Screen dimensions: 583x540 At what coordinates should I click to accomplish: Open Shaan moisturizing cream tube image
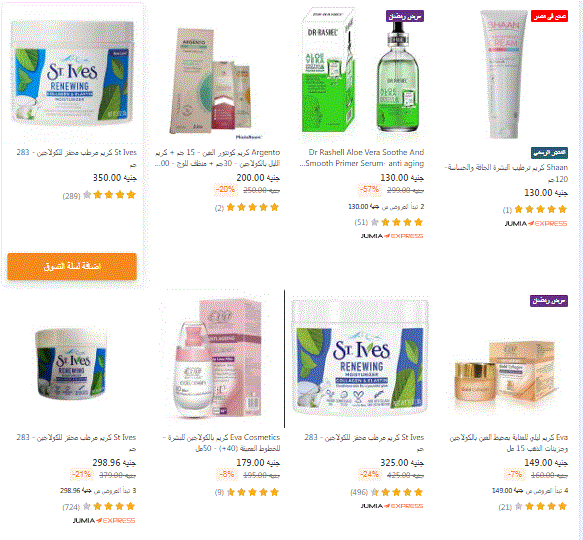[505, 74]
